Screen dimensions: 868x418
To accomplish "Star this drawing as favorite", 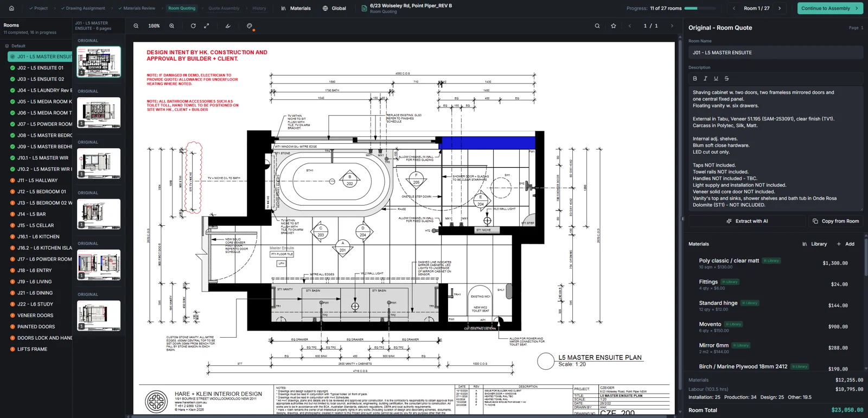I will tap(614, 26).
